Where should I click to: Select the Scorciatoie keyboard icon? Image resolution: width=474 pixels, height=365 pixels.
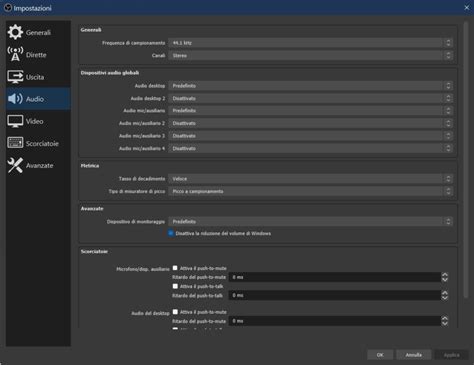pos(15,143)
